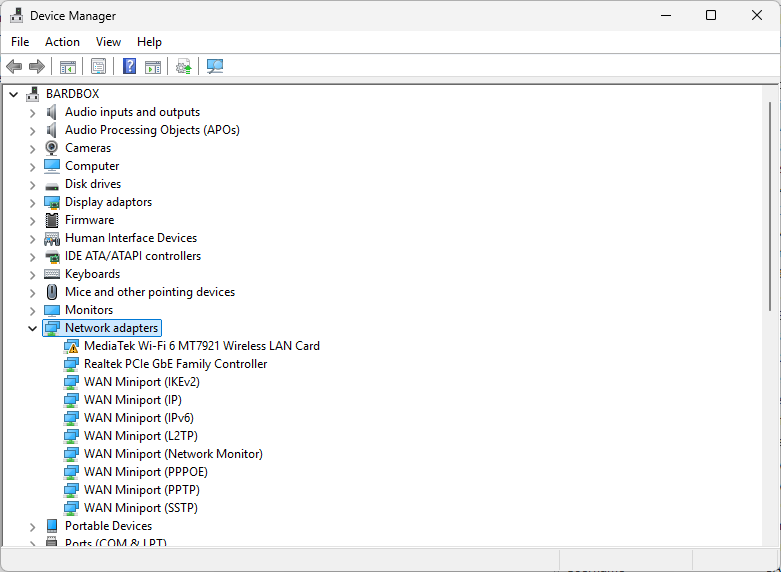Expand the Disk drives chevron
781x572 pixels.
[32, 184]
